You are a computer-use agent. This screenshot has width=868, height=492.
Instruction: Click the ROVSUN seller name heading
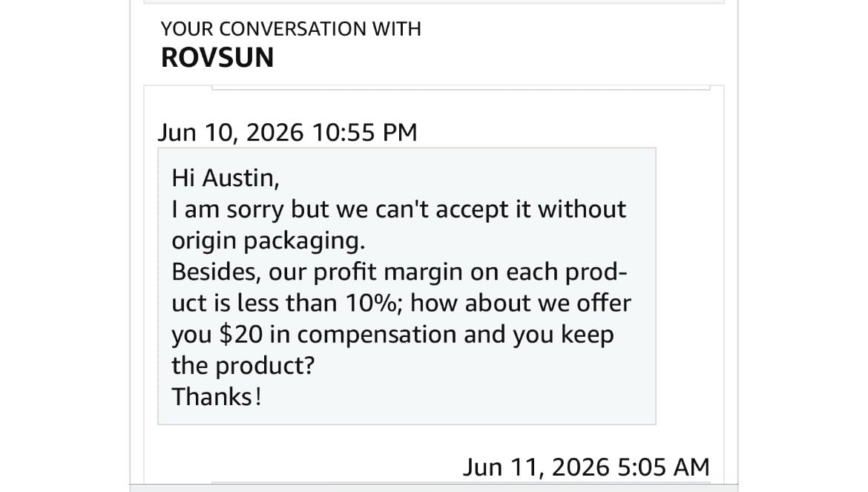coord(217,58)
